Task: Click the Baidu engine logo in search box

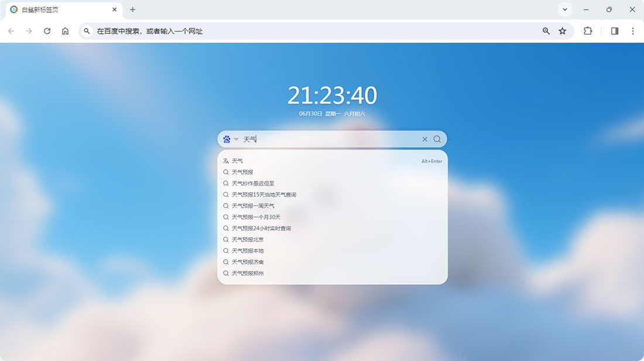Action: (227, 139)
